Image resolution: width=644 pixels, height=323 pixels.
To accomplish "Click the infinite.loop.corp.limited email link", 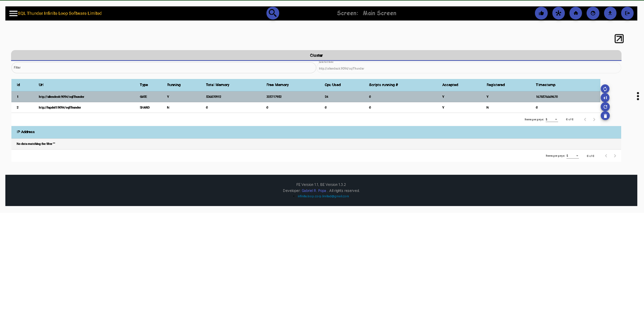I will click(323, 196).
